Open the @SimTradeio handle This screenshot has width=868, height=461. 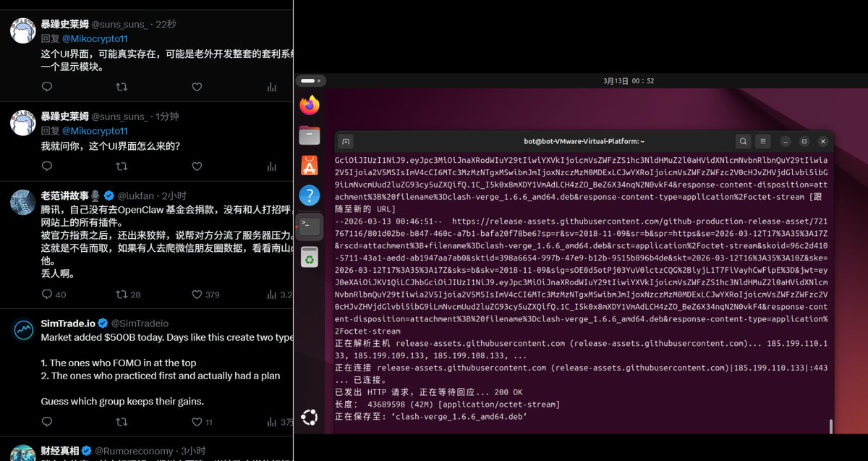coord(140,323)
